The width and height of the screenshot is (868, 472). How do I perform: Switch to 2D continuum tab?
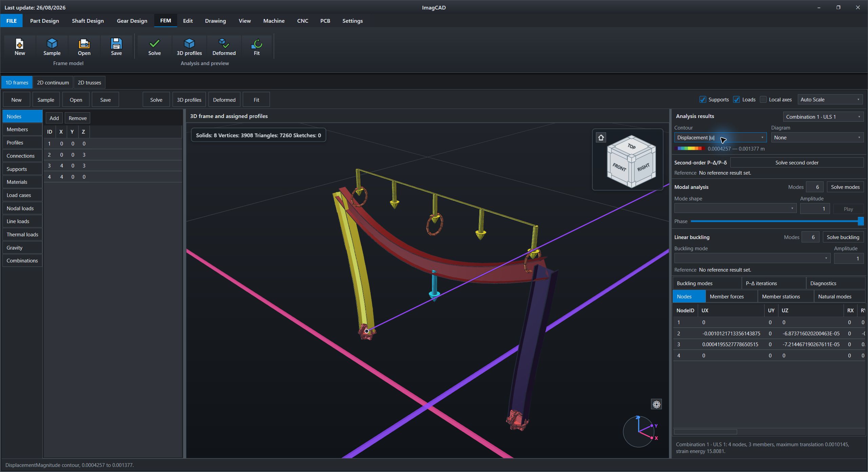[x=53, y=82]
